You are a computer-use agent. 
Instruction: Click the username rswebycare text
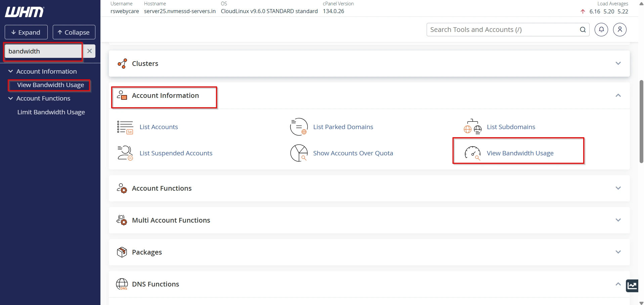pyautogui.click(x=125, y=11)
